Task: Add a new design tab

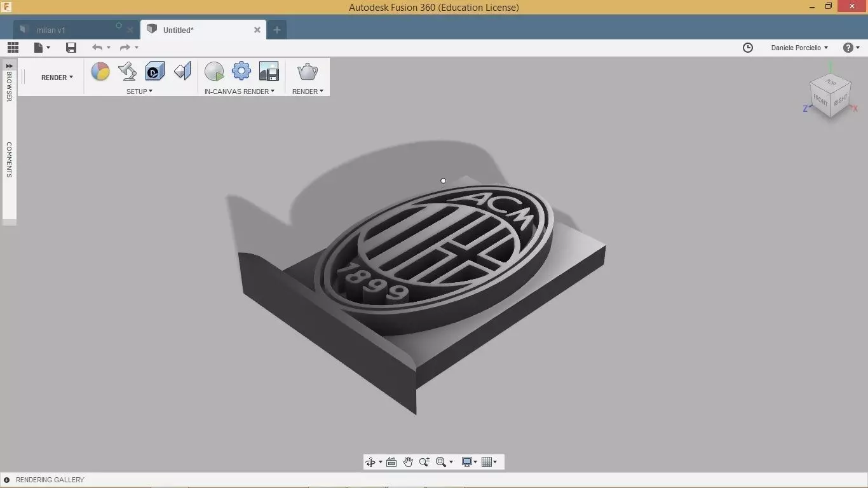Action: coord(276,30)
